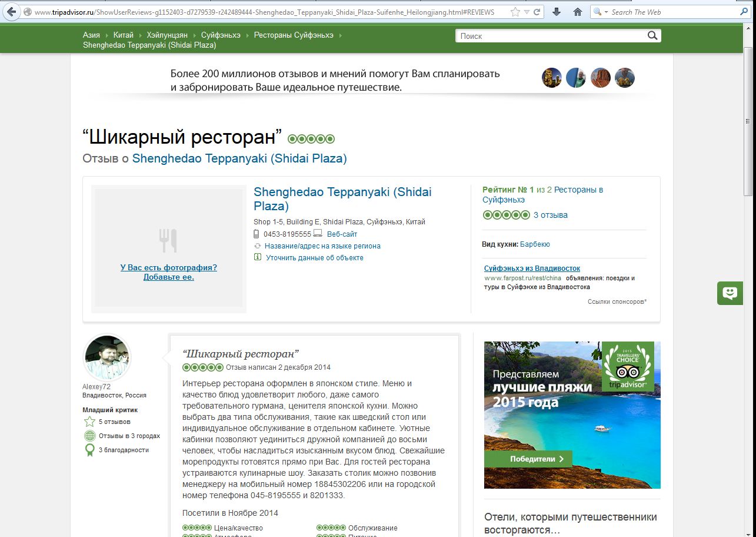Go back using the browser back arrow

(x=11, y=12)
